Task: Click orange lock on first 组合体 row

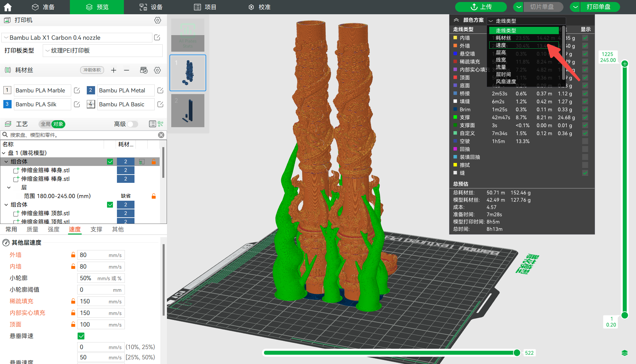Action: pyautogui.click(x=154, y=162)
